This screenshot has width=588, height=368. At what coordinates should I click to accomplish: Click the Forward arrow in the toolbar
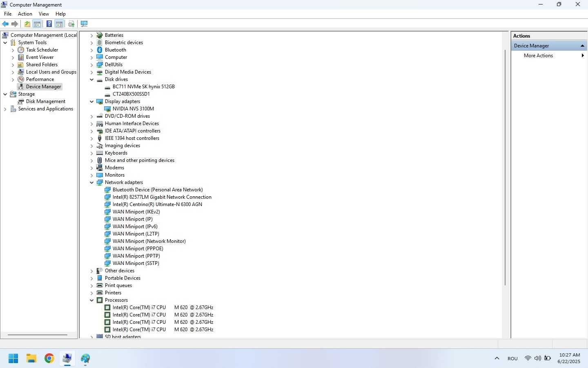coord(15,24)
